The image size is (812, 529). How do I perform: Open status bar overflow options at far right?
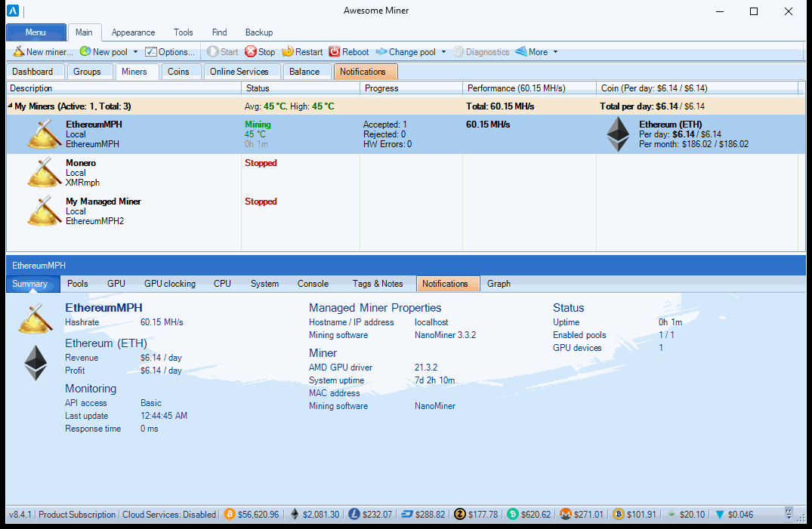point(789,513)
